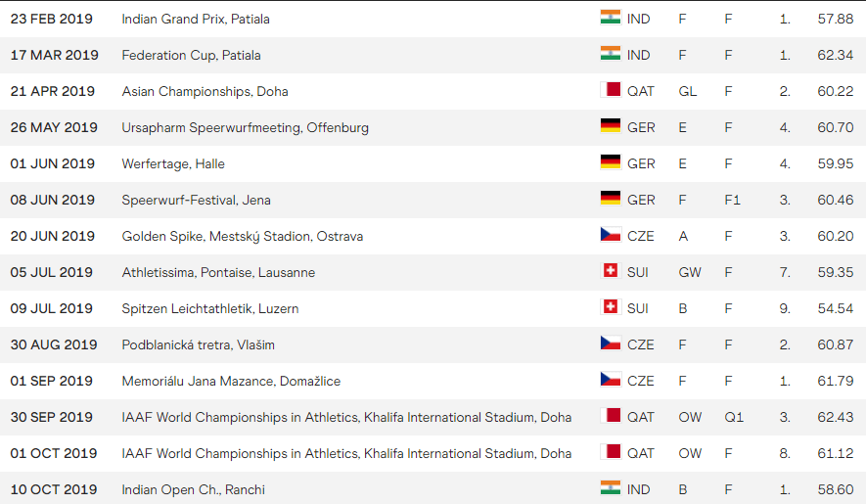Click the Qatar flag in the 30 SEP 2019 row
This screenshot has width=866, height=504.
point(610,416)
